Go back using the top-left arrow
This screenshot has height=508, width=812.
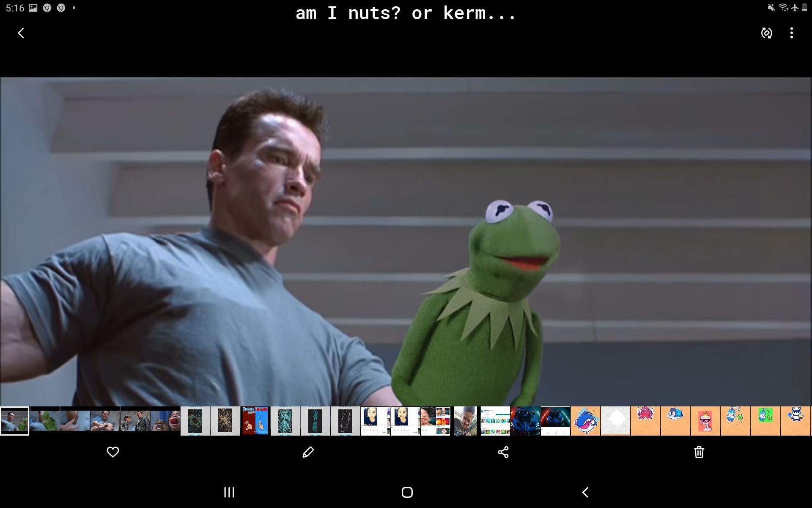pos(21,33)
